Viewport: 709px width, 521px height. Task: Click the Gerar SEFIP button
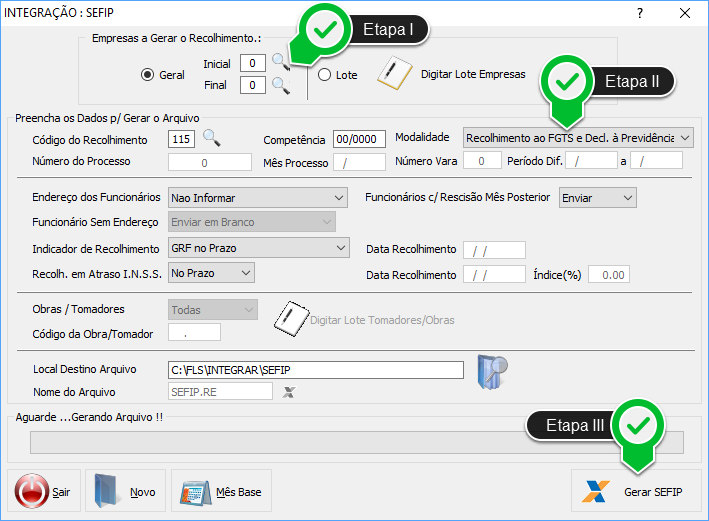633,492
